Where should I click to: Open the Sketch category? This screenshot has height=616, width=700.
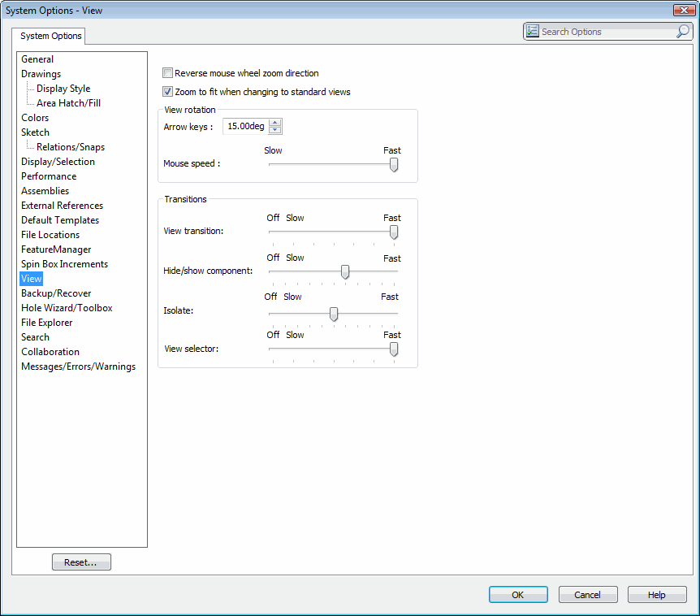[35, 132]
